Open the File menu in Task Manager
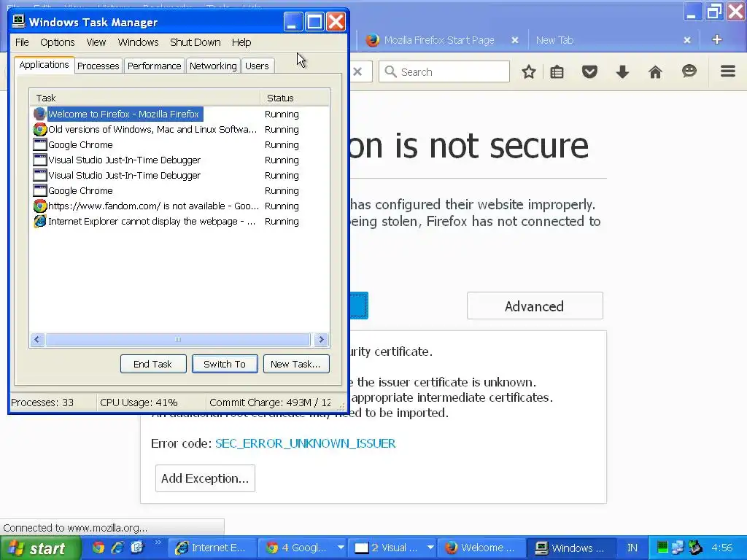747x560 pixels. [x=22, y=42]
